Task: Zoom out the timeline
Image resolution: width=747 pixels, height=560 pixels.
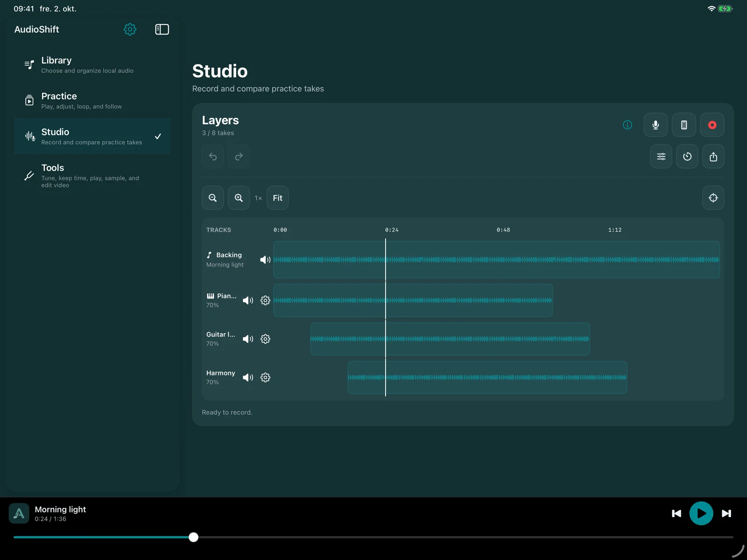Action: pos(213,198)
